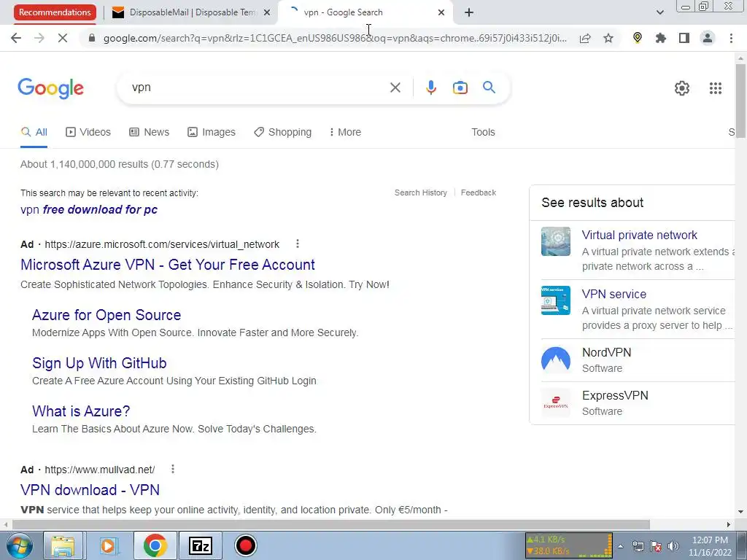Open the media player taskbar icon
747x560 pixels.
(x=109, y=545)
